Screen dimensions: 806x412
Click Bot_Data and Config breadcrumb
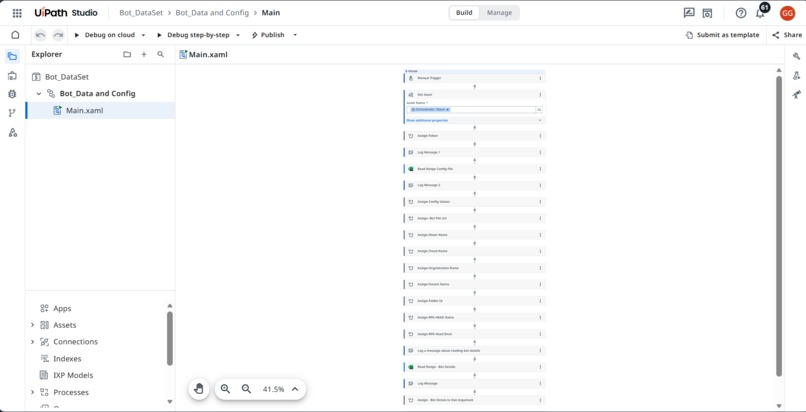pos(212,13)
